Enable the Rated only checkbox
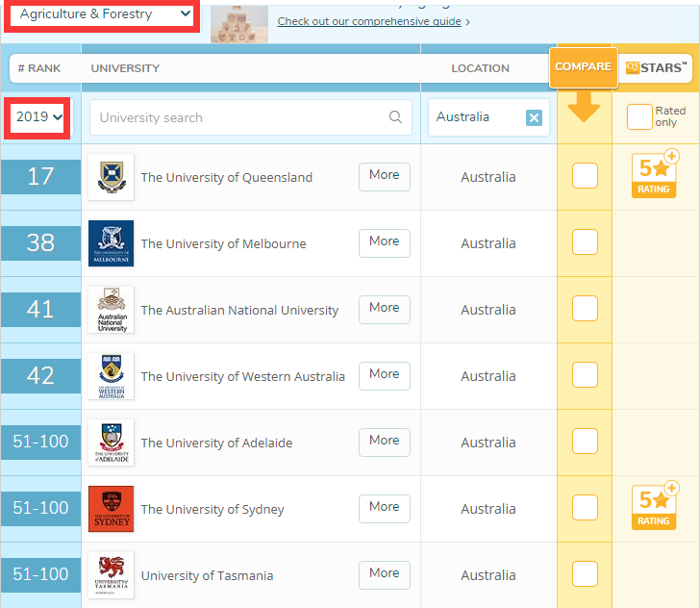Image resolution: width=700 pixels, height=608 pixels. coord(639,117)
